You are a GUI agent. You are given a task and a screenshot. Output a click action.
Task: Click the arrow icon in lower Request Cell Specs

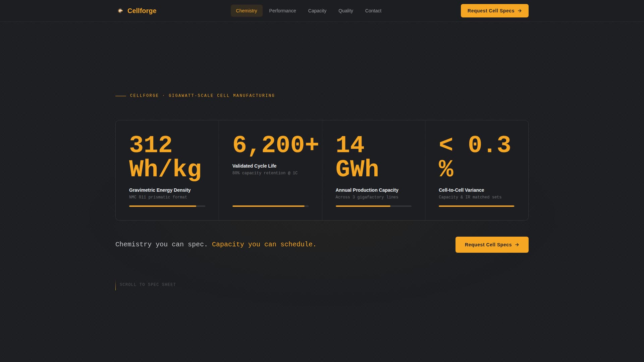[517, 245]
